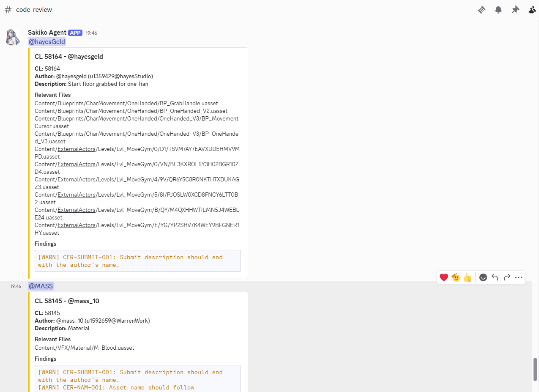Viewport: 539px width, 392px height.
Task: Select the BP_GrabHandle.uasset file path
Action: click(126, 103)
